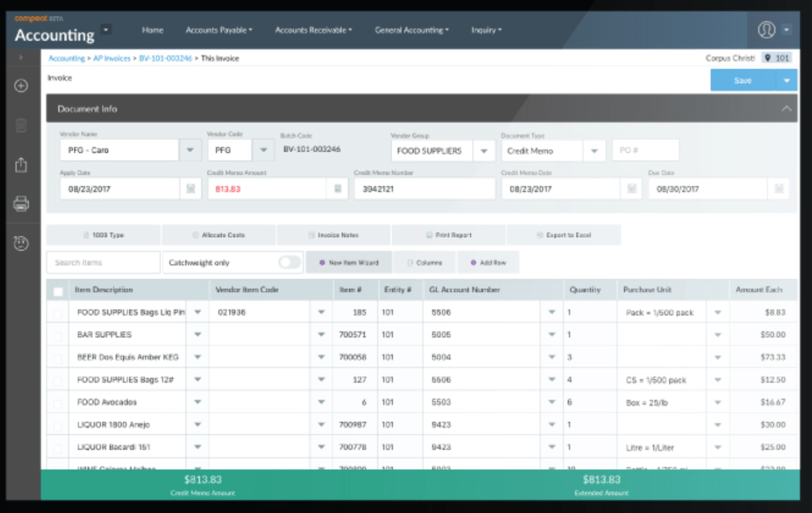Open the Accounts Payable menu
The width and height of the screenshot is (812, 513).
point(218,30)
